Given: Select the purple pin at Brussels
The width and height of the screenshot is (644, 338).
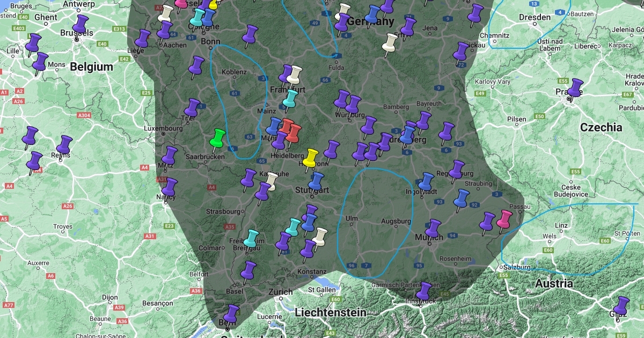Looking at the screenshot, I should pyautogui.click(x=81, y=24).
